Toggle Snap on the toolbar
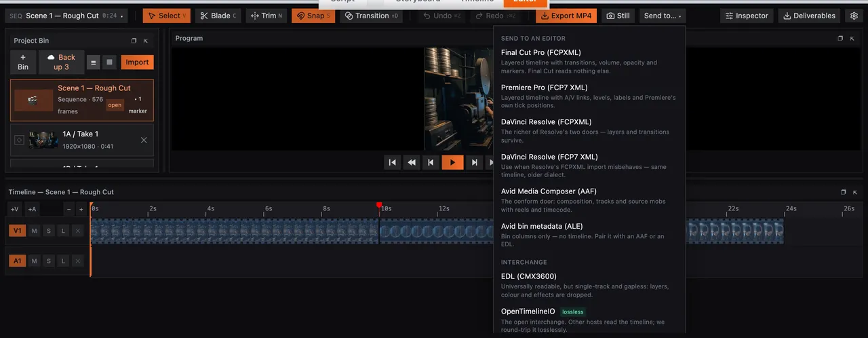868x338 pixels. pos(313,16)
